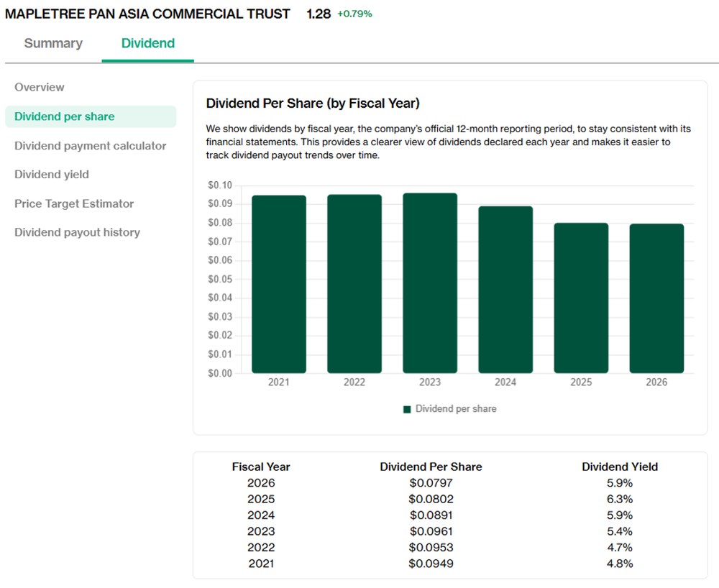Viewport: 719px width, 588px height.
Task: Open the Dividend payment calculator
Action: click(91, 146)
